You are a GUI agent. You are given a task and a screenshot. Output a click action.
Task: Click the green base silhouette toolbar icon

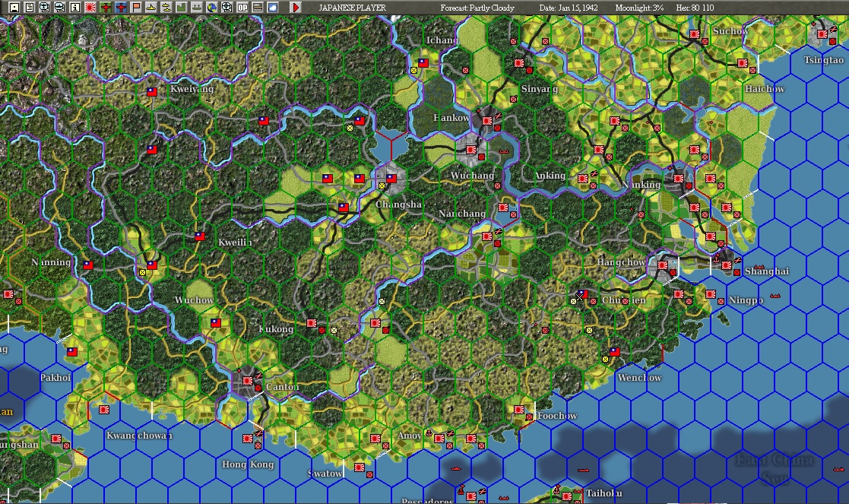coord(196,8)
